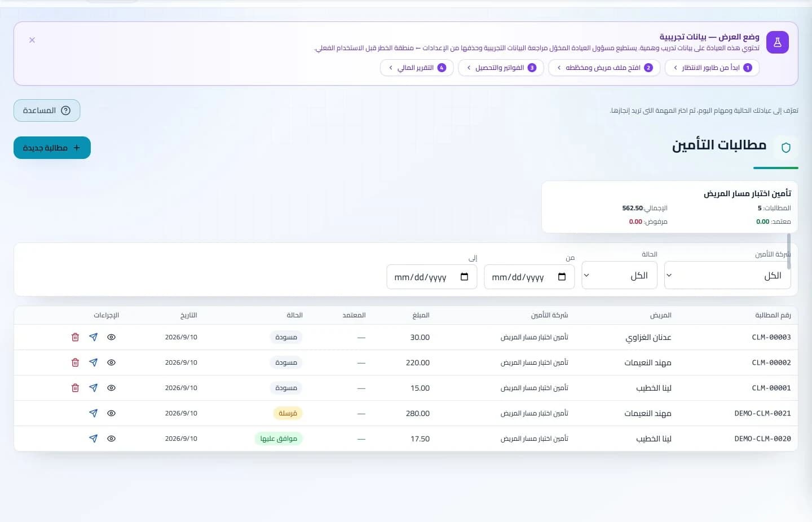Click the amount 17.50 cell
This screenshot has width=812, height=522.
(420, 439)
